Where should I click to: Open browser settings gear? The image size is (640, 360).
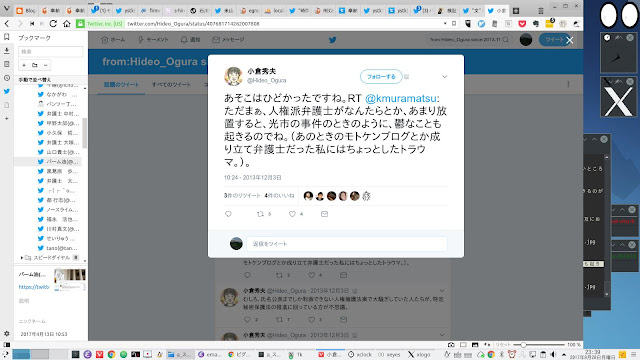pos(7,333)
